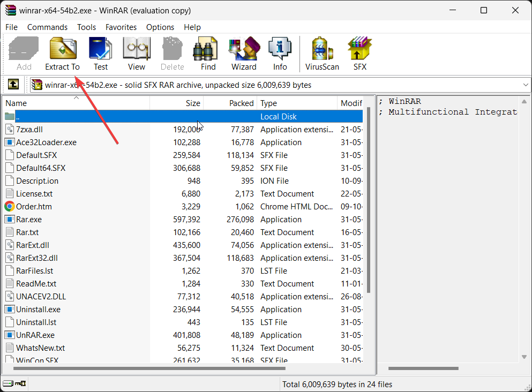The width and height of the screenshot is (532, 392).
Task: Sort files by Packed column header
Action: (230, 103)
